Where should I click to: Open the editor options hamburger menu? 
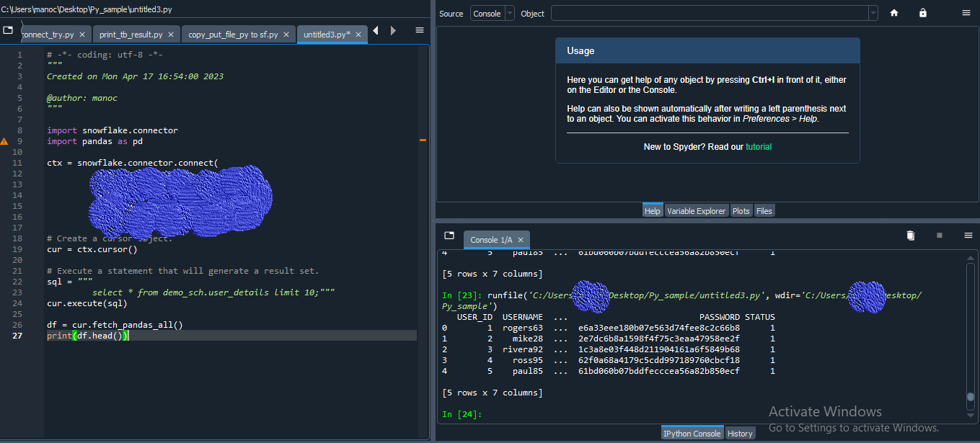(x=419, y=30)
